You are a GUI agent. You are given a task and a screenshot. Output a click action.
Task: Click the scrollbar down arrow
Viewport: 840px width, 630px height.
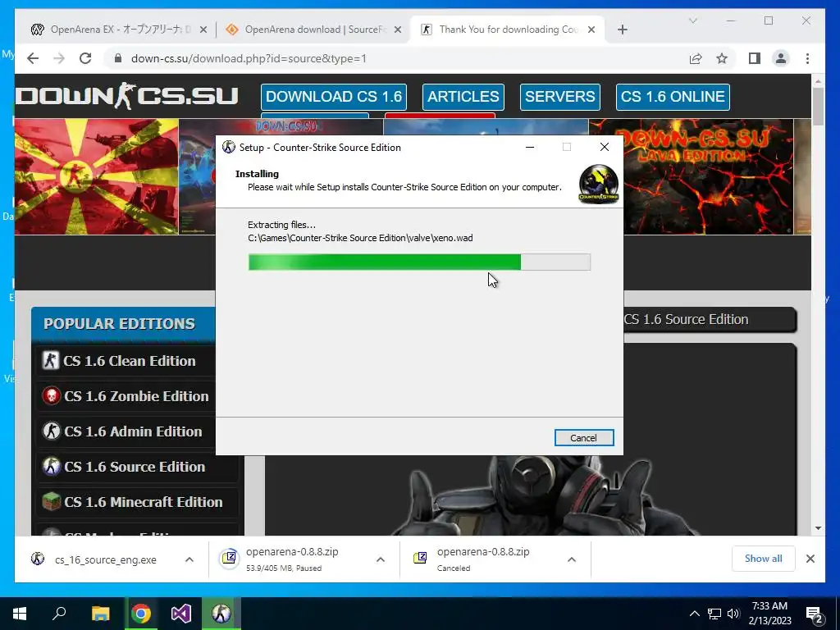(818, 529)
